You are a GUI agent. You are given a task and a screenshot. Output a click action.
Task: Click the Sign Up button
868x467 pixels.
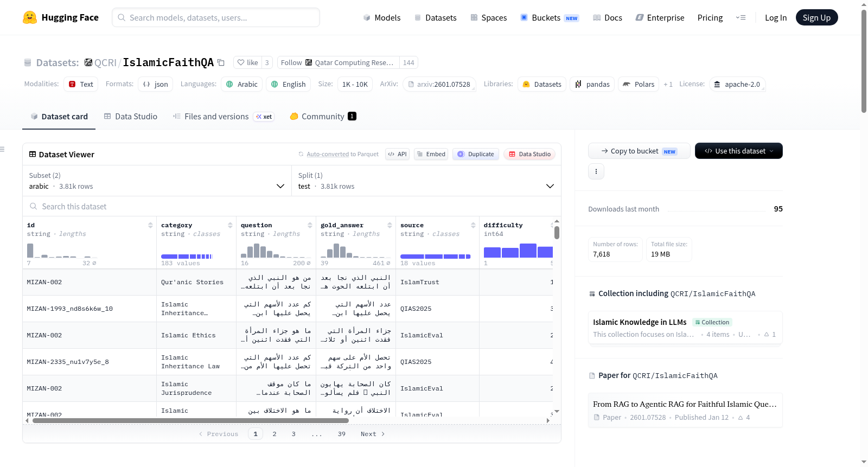click(817, 17)
